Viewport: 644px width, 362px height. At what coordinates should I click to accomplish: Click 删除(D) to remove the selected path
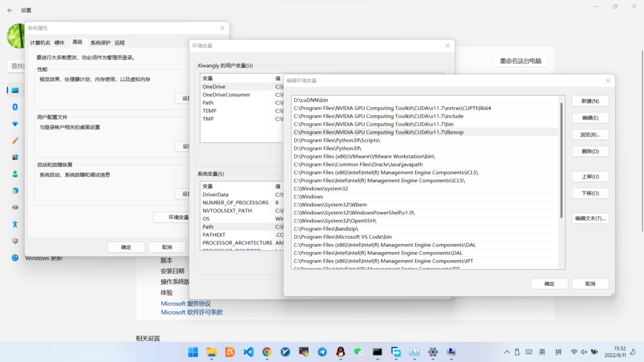point(590,151)
